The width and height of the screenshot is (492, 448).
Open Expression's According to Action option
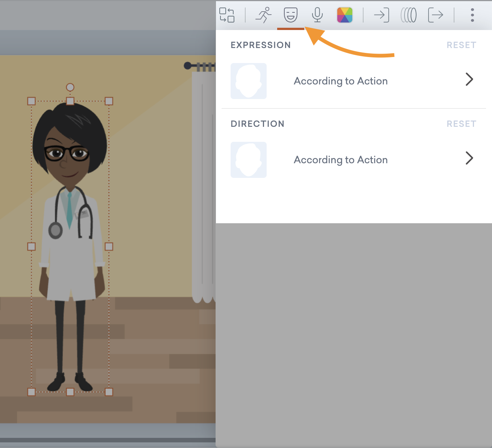pos(341,81)
